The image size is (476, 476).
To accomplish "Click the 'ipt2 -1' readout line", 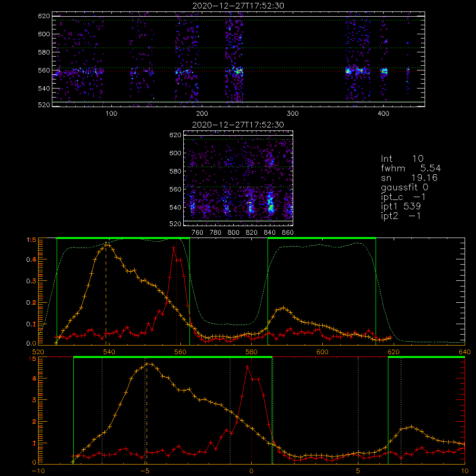I will tap(401, 216).
